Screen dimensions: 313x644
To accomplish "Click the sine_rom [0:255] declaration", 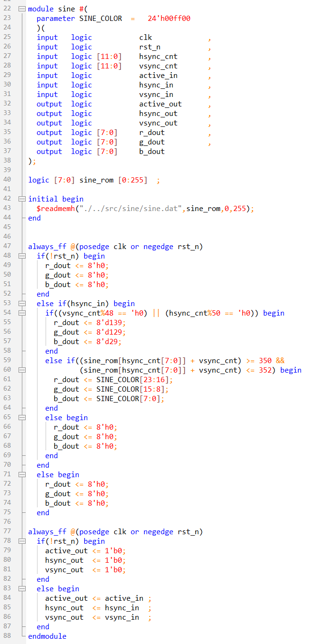I will 114,180.
